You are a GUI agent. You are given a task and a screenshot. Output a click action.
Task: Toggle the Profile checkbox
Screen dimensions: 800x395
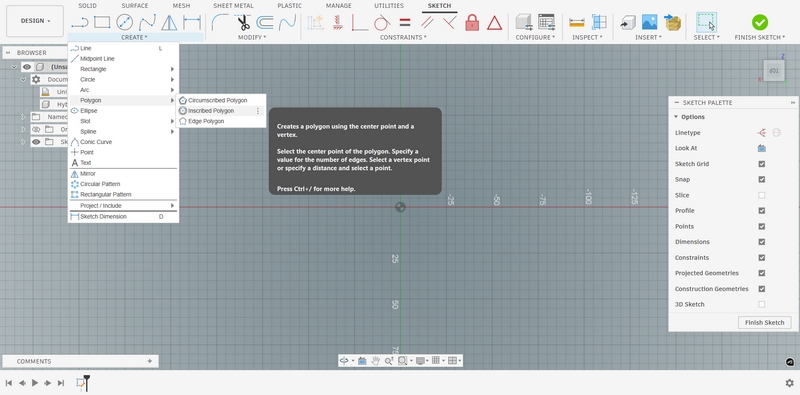762,211
